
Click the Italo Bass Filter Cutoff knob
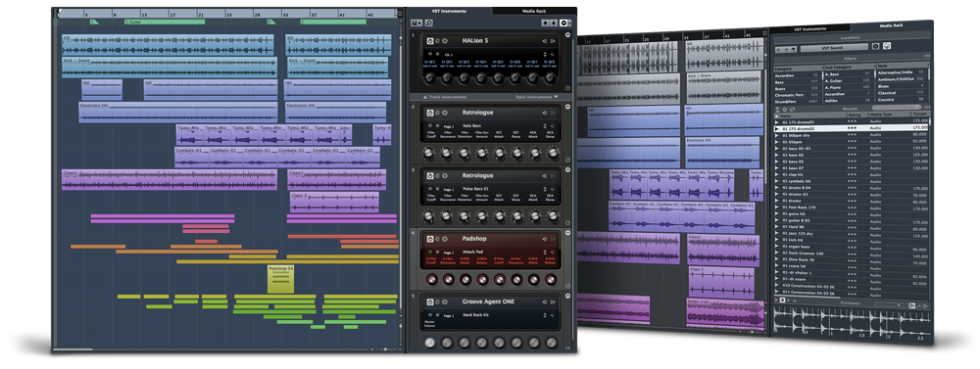tap(429, 153)
